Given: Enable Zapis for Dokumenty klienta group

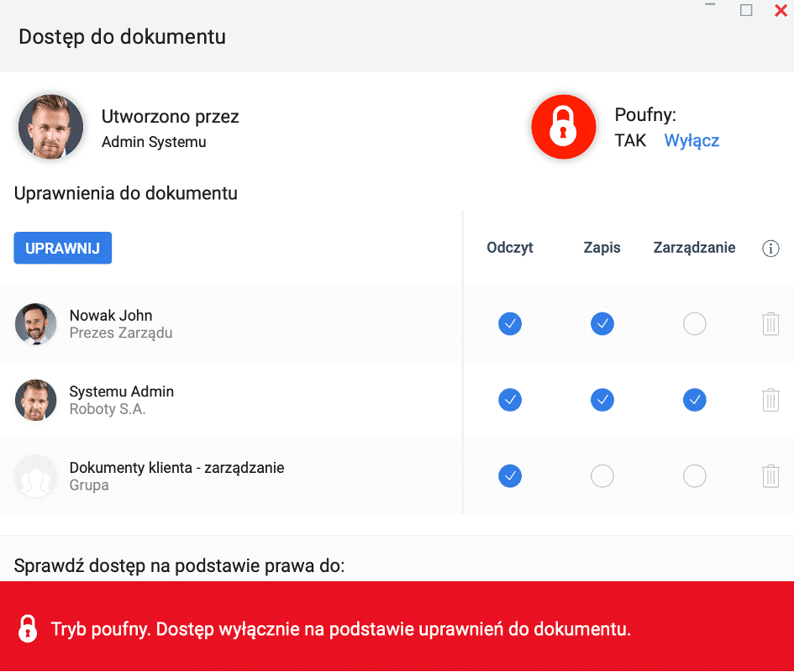Looking at the screenshot, I should pos(602,476).
